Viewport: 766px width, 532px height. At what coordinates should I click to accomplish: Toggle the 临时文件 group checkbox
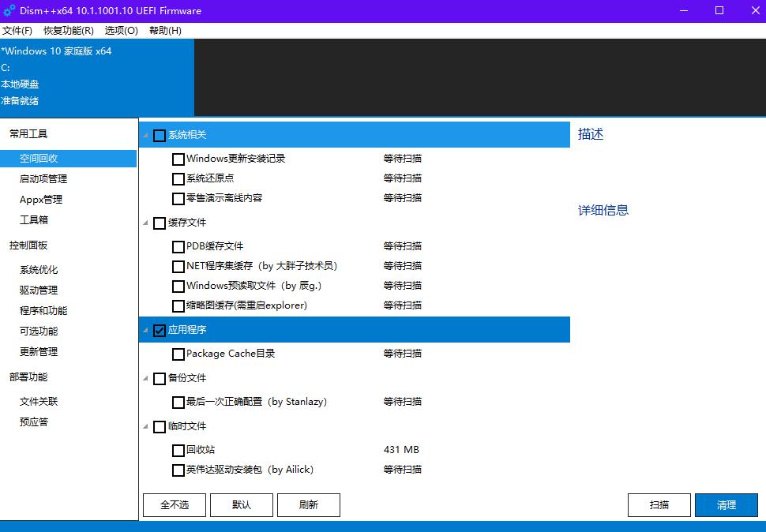(x=160, y=427)
